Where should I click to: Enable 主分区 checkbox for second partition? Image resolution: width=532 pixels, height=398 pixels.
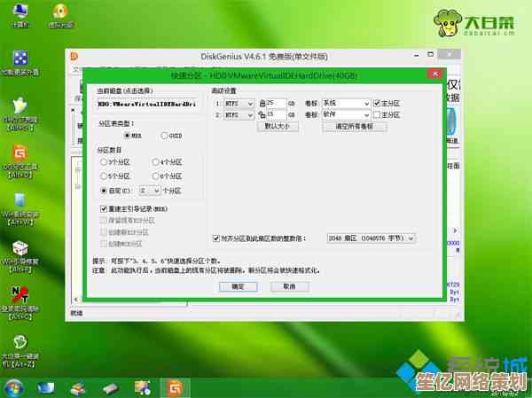click(376, 114)
